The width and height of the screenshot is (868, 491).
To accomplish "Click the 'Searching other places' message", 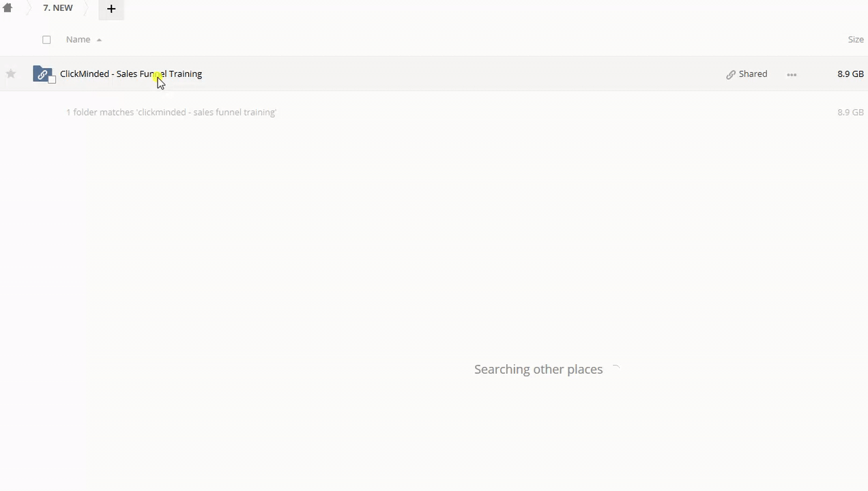I will pyautogui.click(x=538, y=369).
